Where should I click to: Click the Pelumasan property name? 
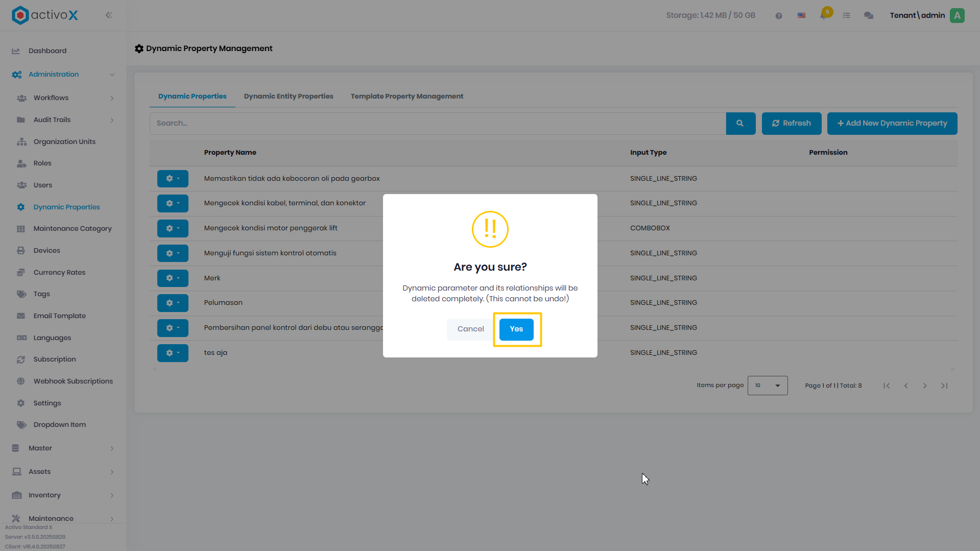tap(223, 303)
